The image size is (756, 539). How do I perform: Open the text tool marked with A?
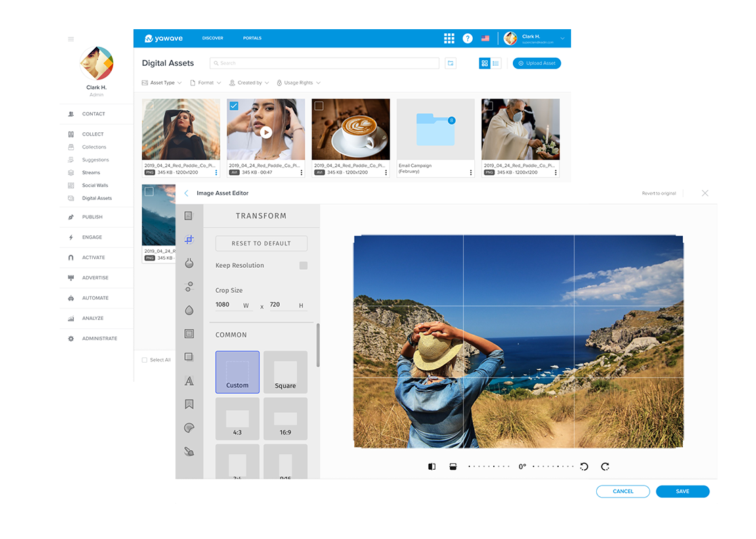pos(189,381)
